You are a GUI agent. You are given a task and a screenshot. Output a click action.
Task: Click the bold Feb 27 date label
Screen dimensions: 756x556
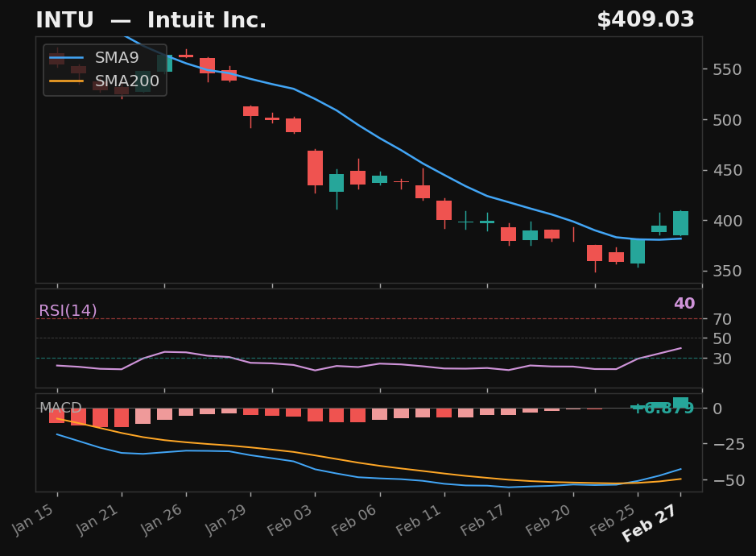coord(650,523)
